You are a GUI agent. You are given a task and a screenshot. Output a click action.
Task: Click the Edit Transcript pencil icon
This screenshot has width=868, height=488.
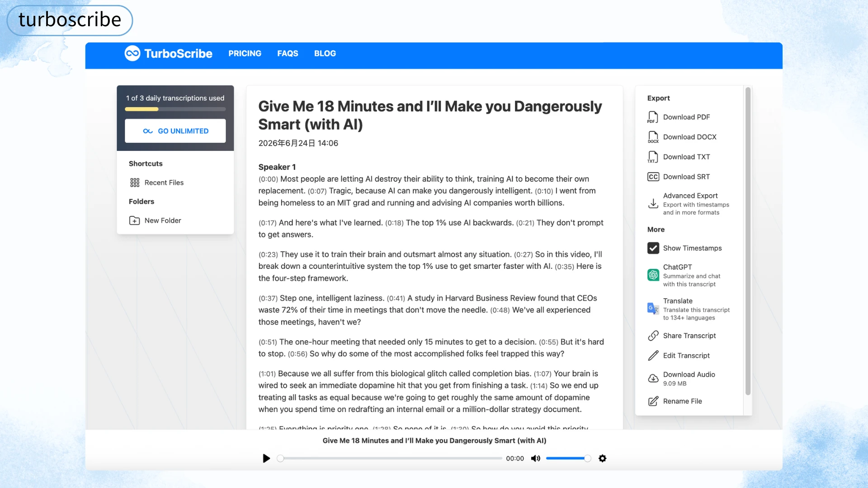653,356
